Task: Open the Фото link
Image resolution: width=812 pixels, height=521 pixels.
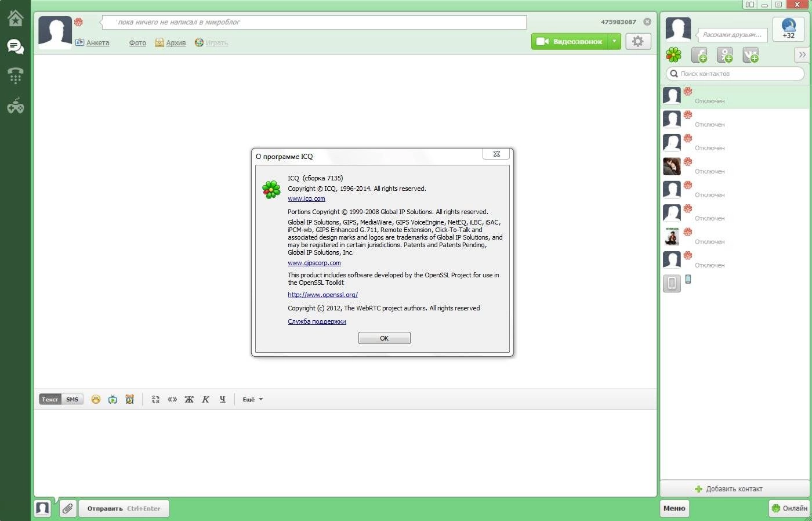Action: click(137, 43)
